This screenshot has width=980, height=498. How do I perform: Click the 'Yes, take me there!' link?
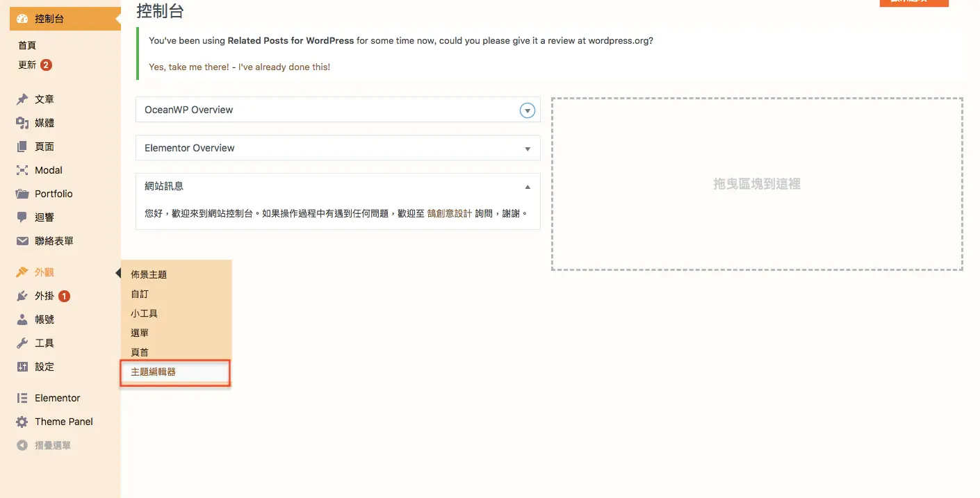coord(189,67)
